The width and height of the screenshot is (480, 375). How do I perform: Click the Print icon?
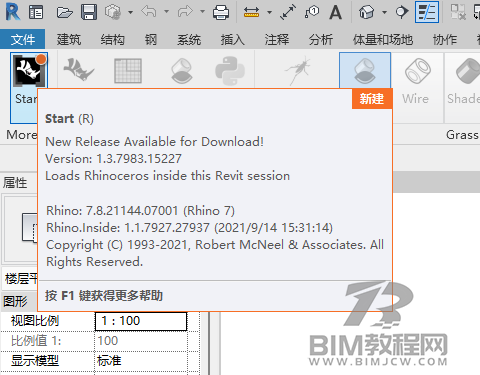click(221, 13)
